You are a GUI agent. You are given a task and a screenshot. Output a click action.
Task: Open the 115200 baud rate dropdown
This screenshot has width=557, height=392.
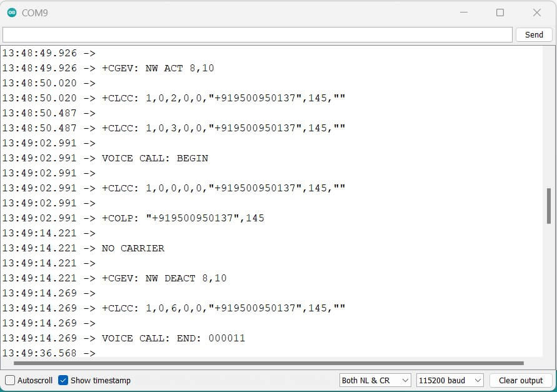[x=449, y=380]
